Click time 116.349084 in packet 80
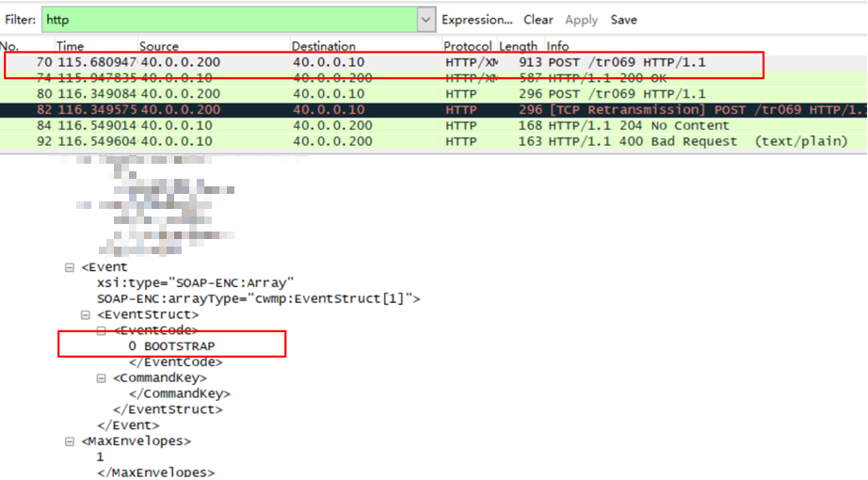Screen dimensions: 868x480 point(97,93)
